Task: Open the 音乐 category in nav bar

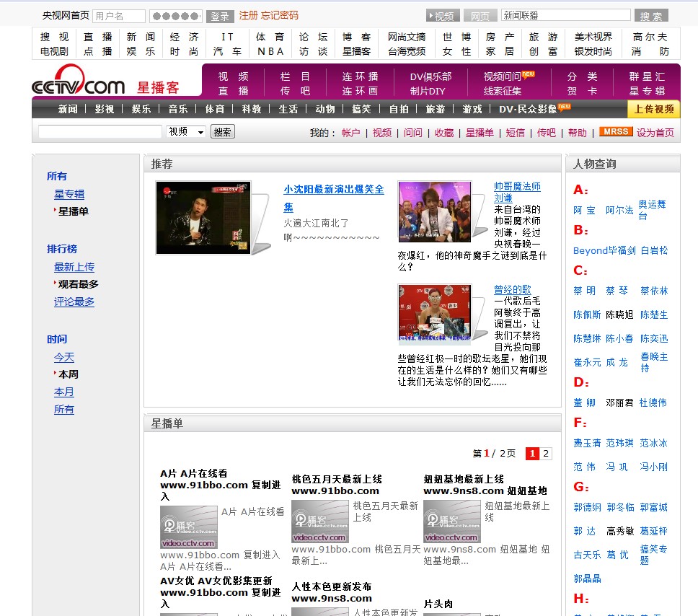Action: click(177, 109)
